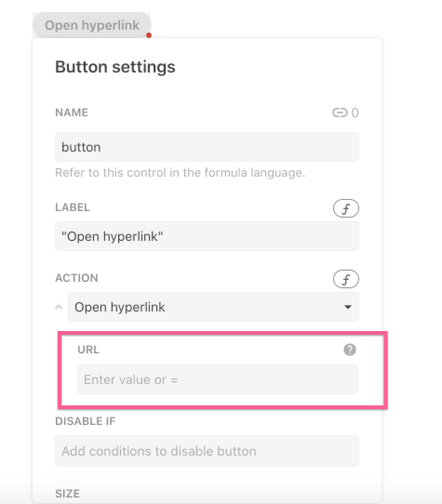This screenshot has height=504, width=442.
Task: Collapse the action details chevron
Action: point(59,307)
